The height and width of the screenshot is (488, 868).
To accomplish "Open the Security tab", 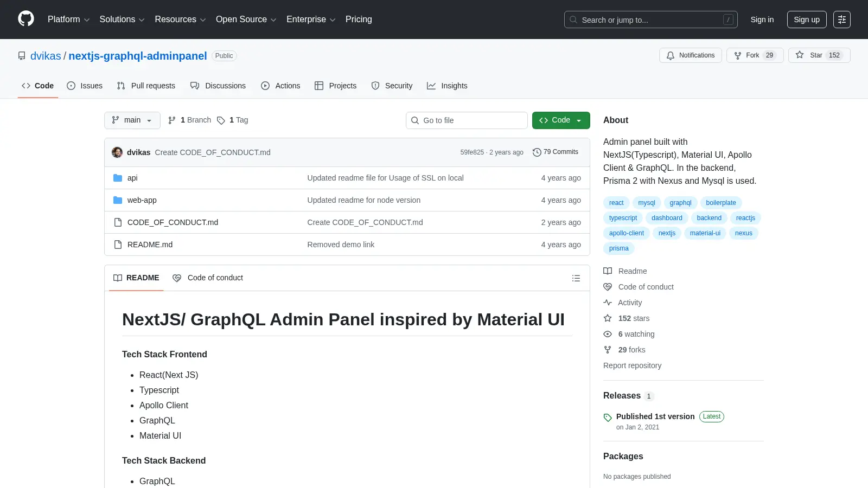I will 392,86.
